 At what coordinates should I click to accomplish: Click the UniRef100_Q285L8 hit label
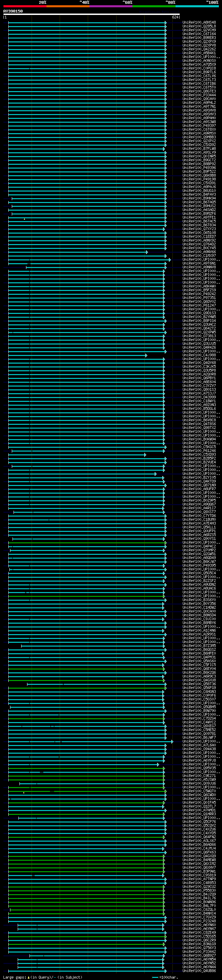click(199, 26)
